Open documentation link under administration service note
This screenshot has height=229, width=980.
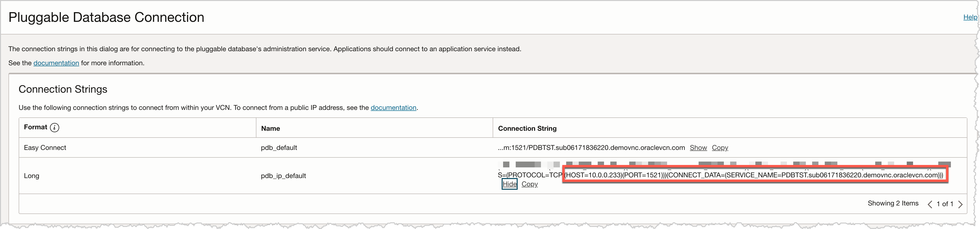coord(56,63)
